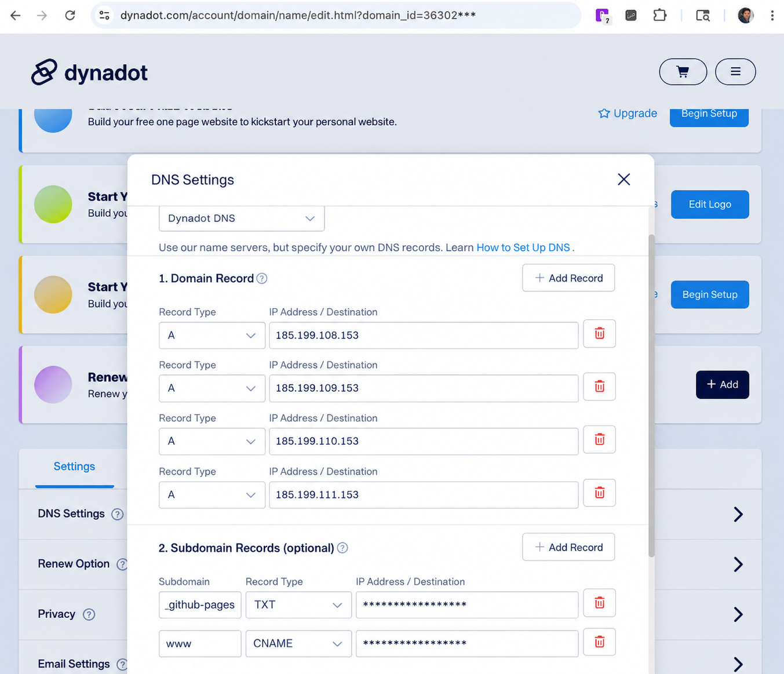Open the browser three-dot menu
Screen dimensions: 784x674
[772, 16]
